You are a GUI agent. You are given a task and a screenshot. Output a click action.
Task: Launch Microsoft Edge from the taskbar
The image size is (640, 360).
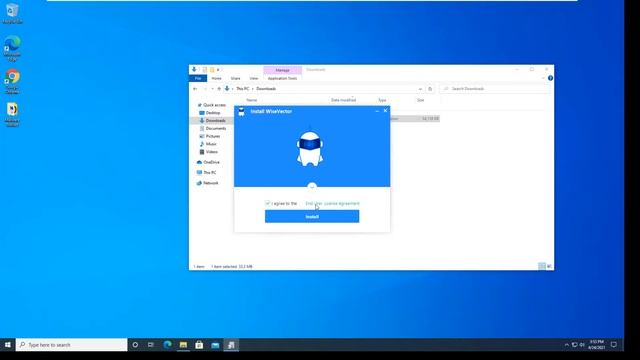[167, 345]
